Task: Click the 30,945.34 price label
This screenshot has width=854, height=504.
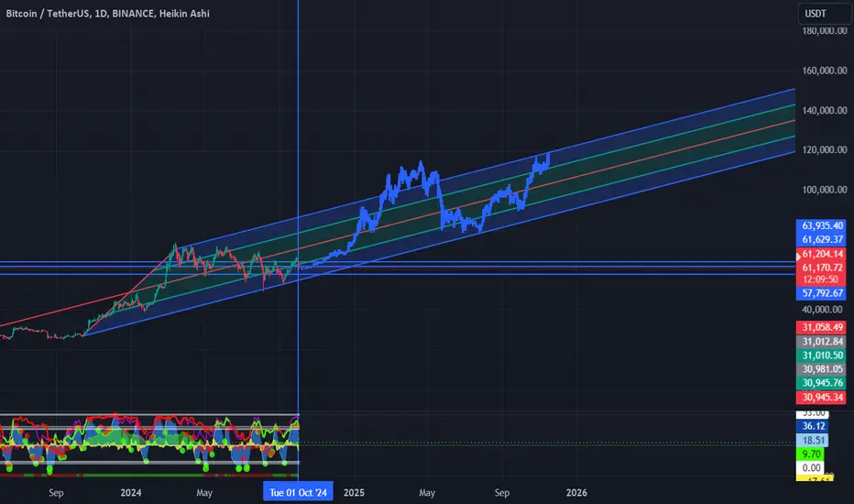Action: [x=821, y=397]
